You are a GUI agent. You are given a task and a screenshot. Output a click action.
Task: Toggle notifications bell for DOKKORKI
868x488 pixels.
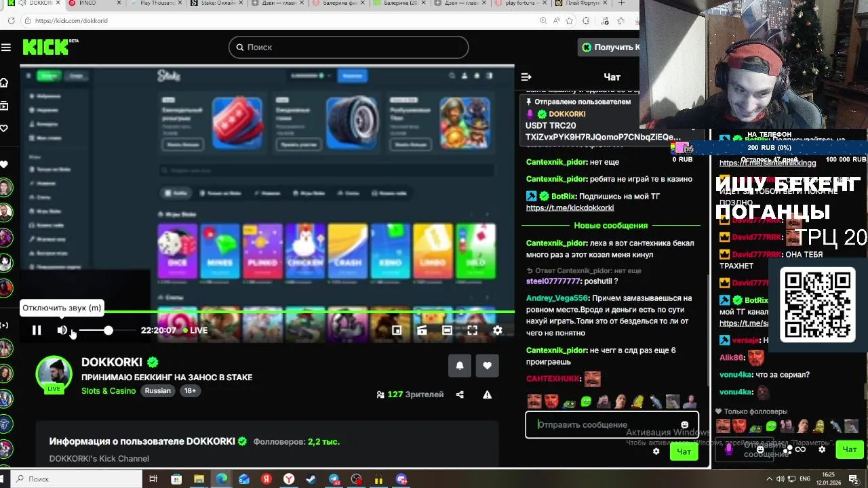pyautogui.click(x=460, y=365)
